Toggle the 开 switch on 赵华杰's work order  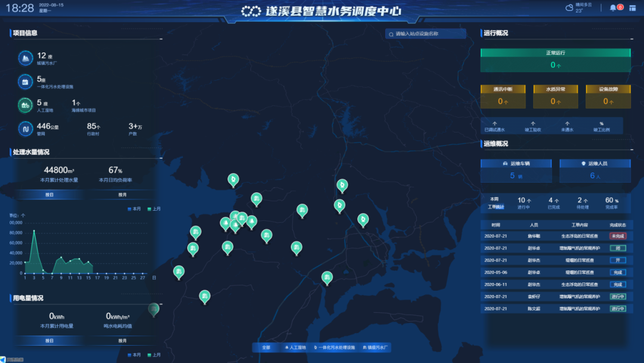pos(618,260)
